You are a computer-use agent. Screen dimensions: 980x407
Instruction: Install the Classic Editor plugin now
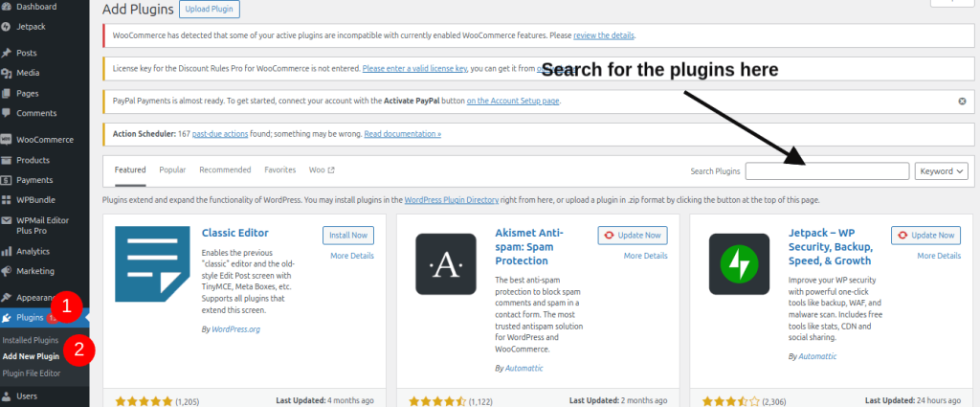tap(348, 235)
